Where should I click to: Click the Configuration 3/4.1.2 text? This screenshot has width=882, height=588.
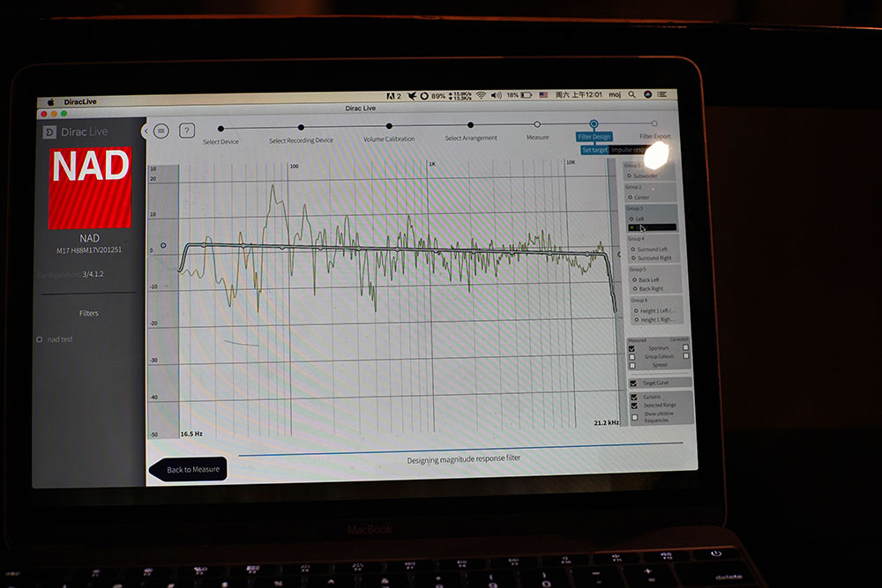[x=71, y=275]
